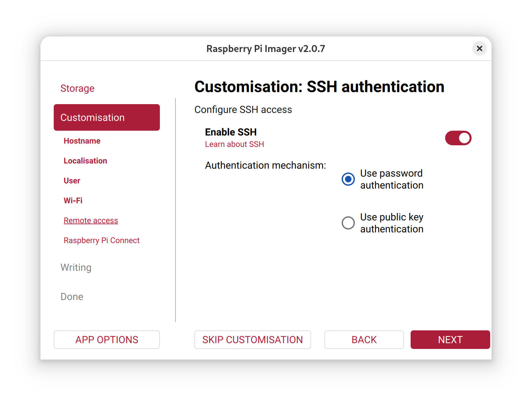The height and width of the screenshot is (404, 532).
Task: Open the Wi-Fi settings page
Action: point(73,201)
